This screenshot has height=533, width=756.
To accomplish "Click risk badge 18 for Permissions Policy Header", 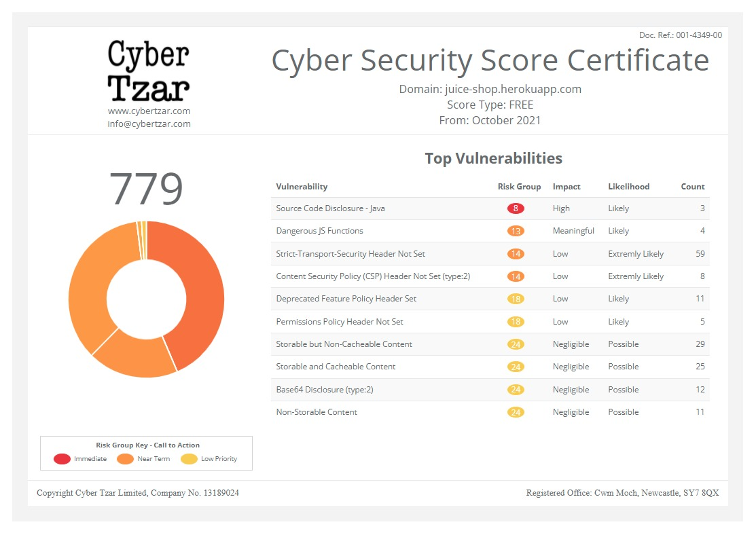I will click(x=516, y=321).
